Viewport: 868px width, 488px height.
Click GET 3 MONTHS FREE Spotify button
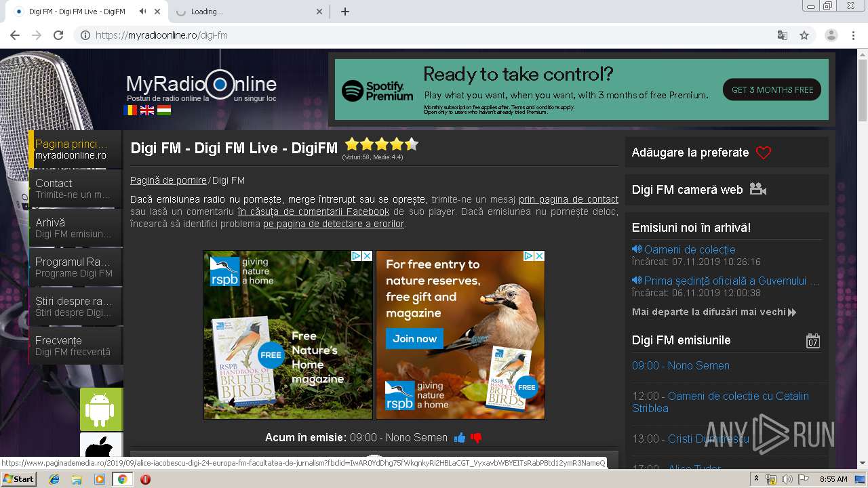(x=772, y=89)
